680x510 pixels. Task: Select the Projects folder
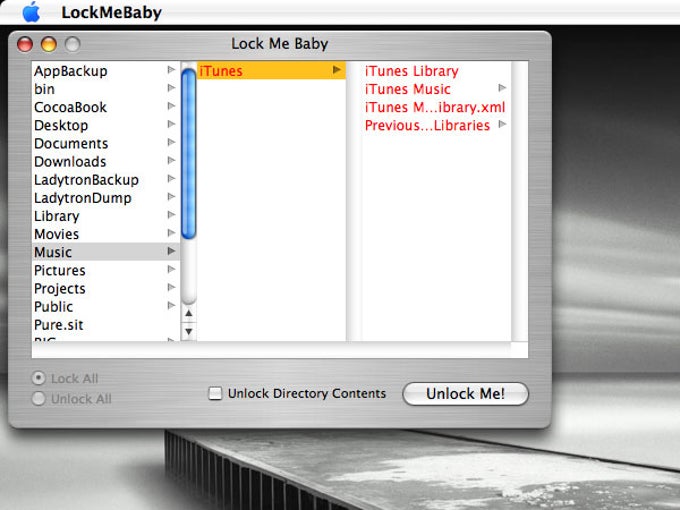click(x=106, y=288)
